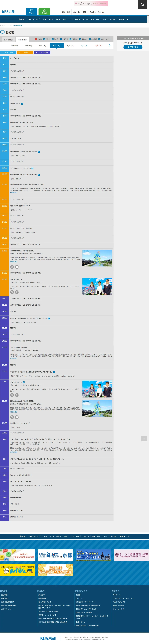Screen dimensions: 149x644
Task: Expand 続きを読む in 22:55 京の水ものがたり
Action: 14,412
